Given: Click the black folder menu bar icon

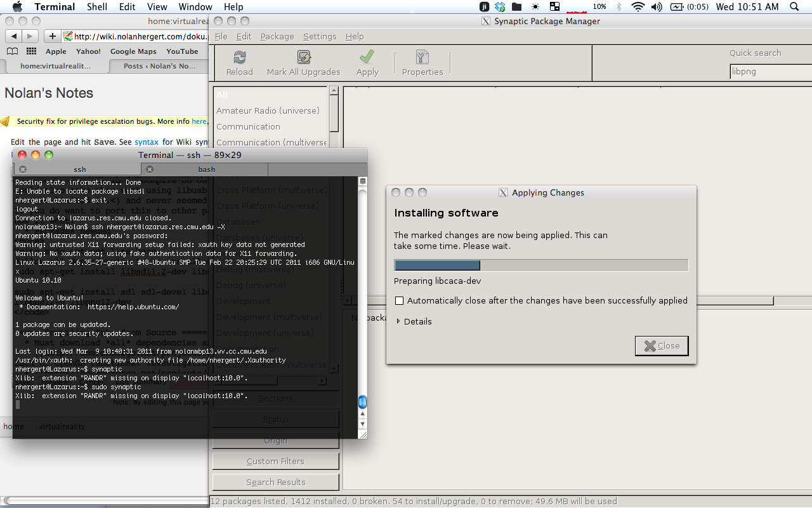Looking at the screenshot, I should (517, 6).
